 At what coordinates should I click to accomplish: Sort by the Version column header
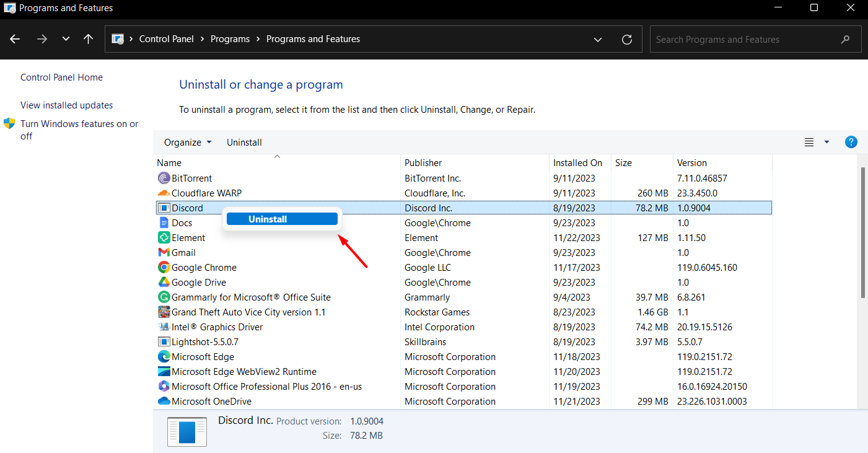tap(722, 163)
